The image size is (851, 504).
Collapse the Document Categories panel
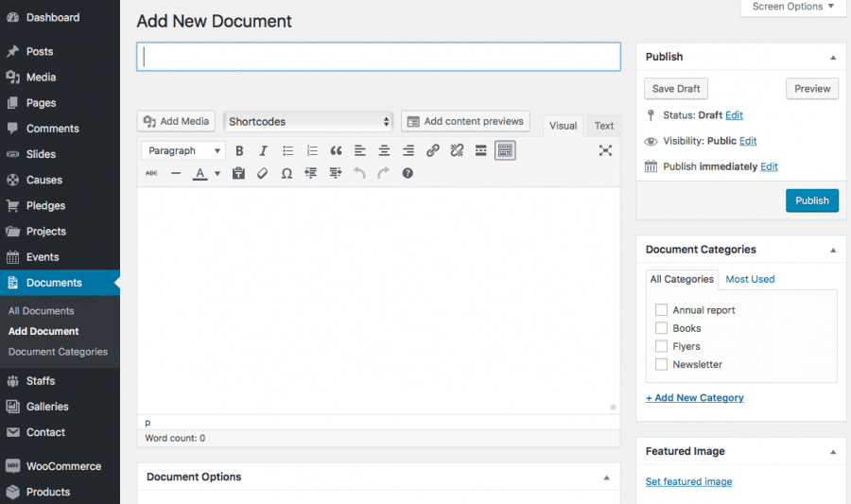tap(833, 250)
